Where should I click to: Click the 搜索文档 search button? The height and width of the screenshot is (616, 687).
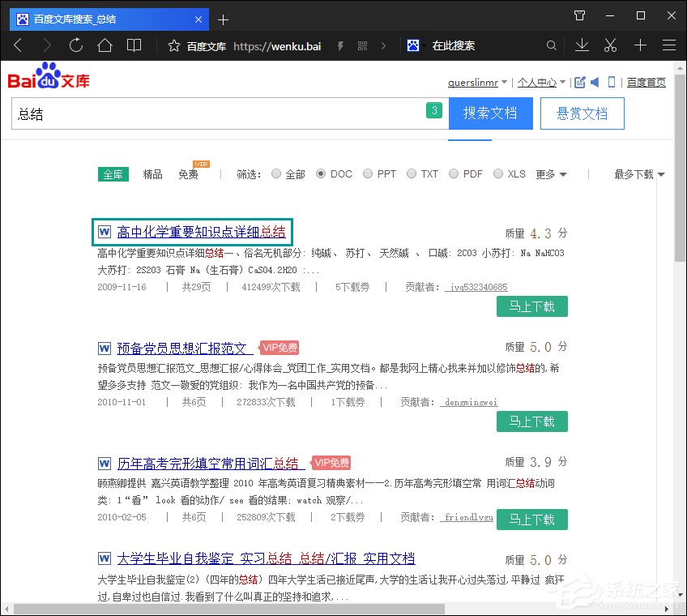click(x=491, y=113)
